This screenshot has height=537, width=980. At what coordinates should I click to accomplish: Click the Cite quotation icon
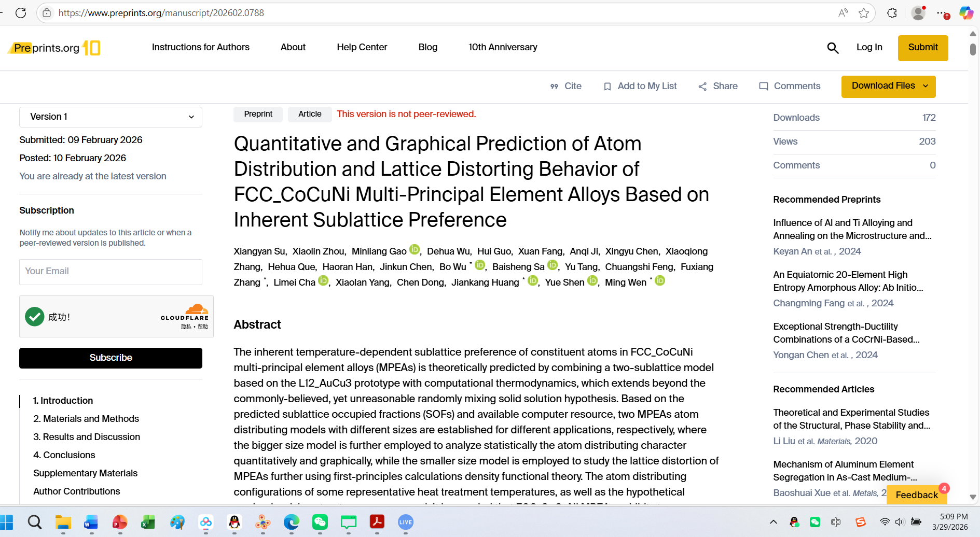(554, 87)
